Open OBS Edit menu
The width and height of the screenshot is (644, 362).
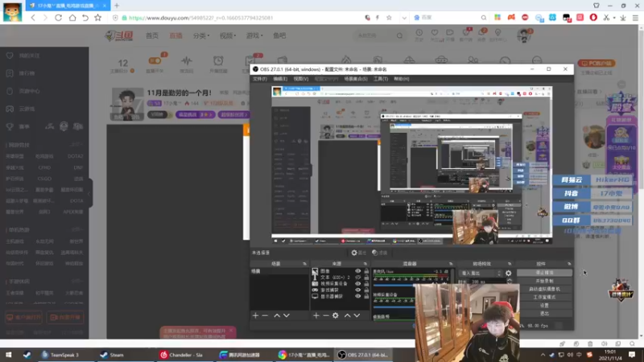pos(280,79)
